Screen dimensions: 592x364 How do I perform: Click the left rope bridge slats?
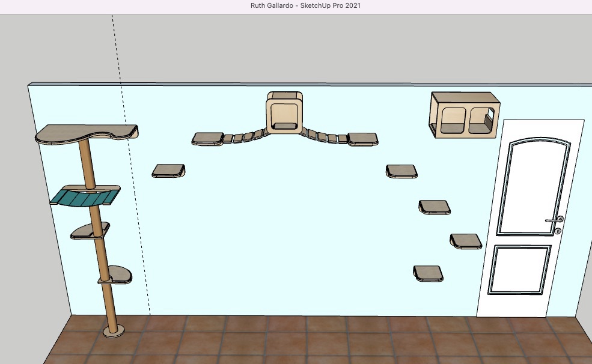(245, 136)
